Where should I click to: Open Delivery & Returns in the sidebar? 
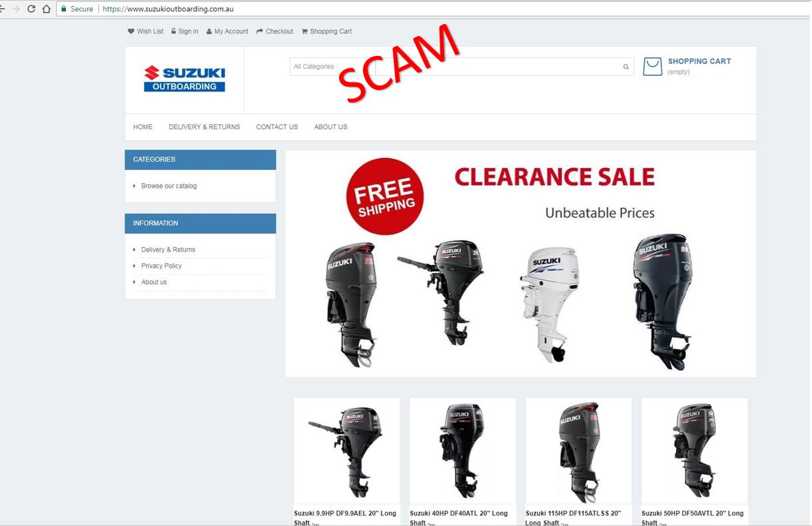[168, 250]
